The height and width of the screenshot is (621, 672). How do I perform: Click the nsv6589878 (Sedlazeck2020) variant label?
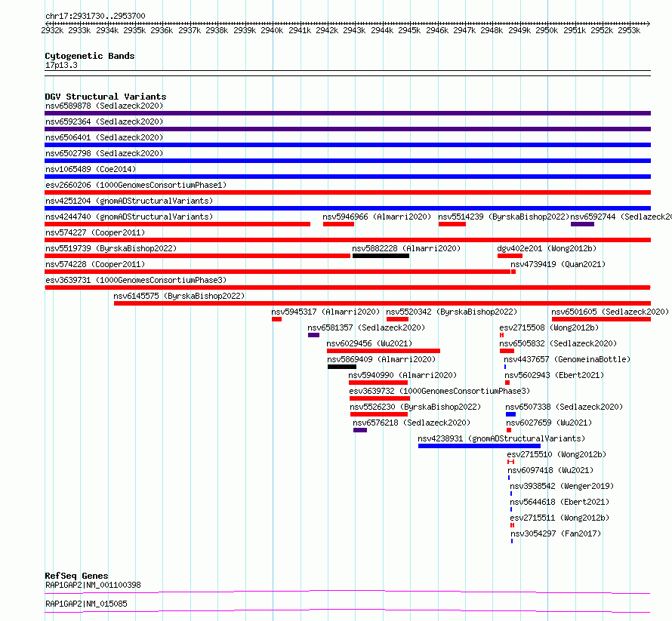pos(104,106)
